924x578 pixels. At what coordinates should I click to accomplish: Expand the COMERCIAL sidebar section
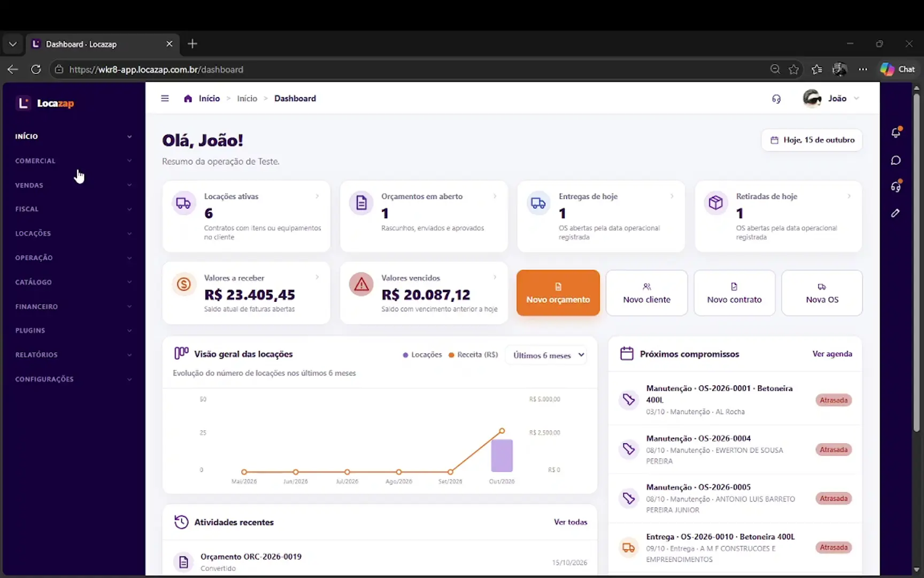point(73,161)
